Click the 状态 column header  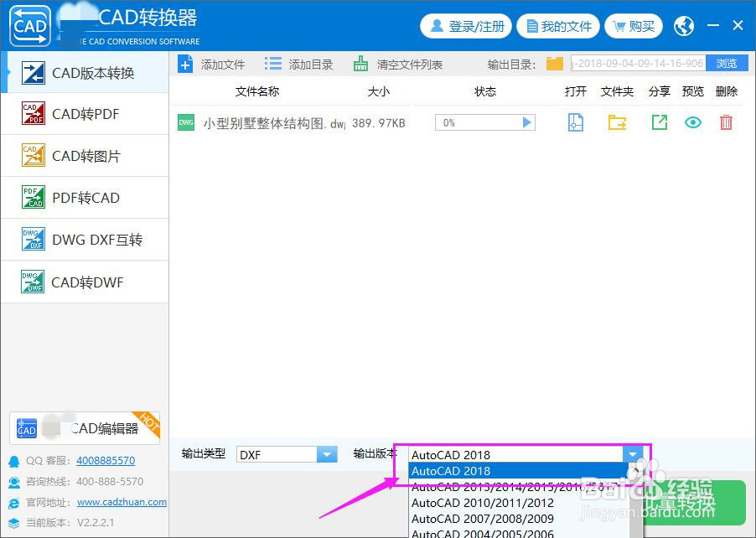(x=485, y=91)
